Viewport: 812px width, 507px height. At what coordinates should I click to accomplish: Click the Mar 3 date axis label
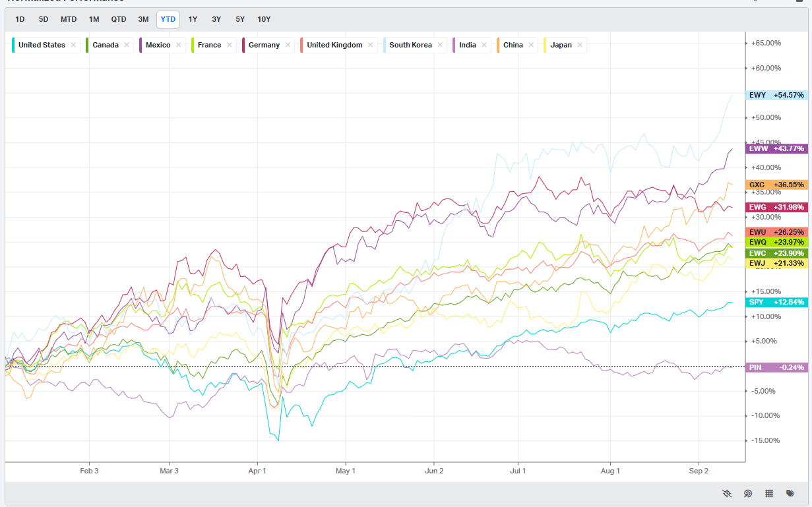(170, 471)
